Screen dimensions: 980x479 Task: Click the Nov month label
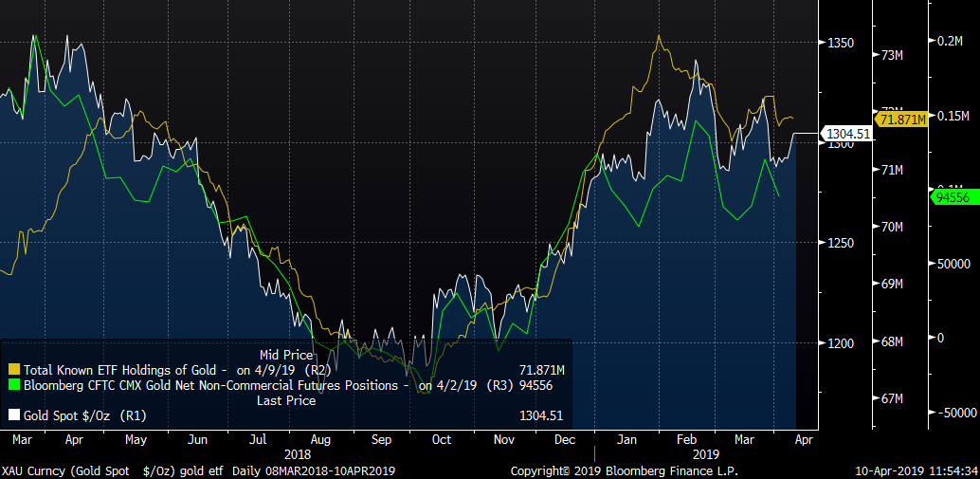coord(504,440)
